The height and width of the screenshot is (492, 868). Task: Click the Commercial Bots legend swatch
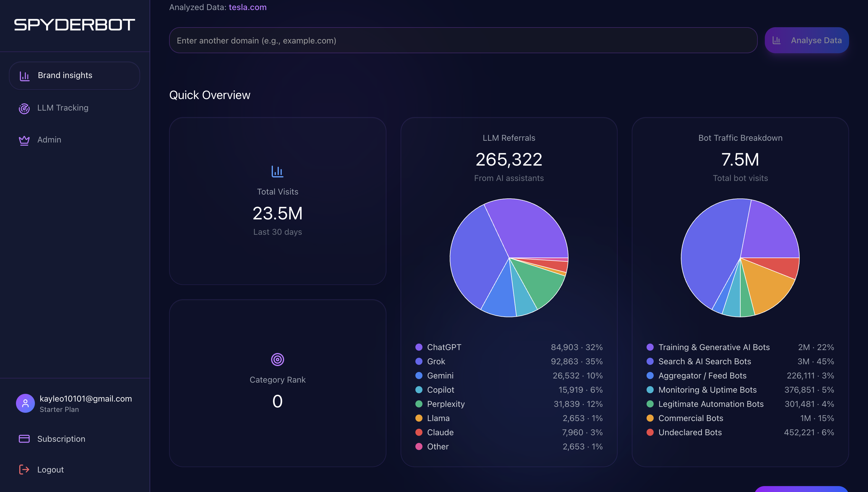pyautogui.click(x=650, y=418)
